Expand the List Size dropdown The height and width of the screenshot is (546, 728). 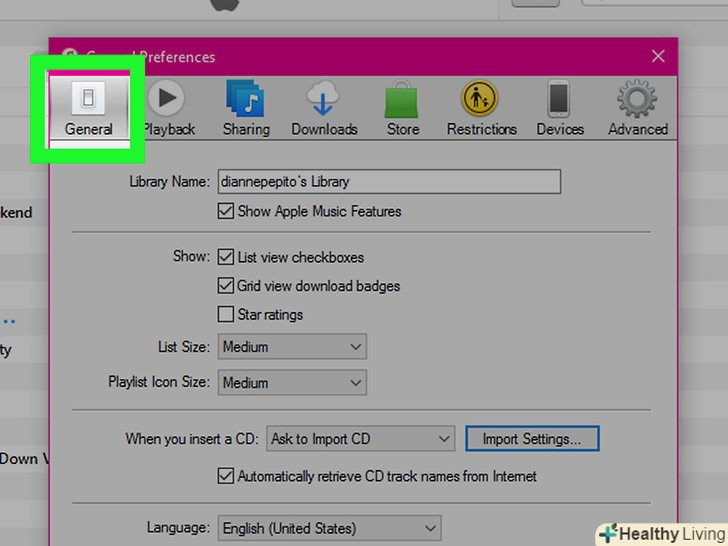click(292, 346)
